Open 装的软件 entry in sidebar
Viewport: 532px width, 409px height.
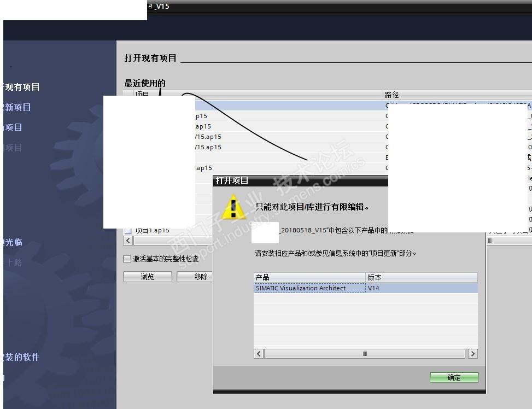pyautogui.click(x=21, y=357)
